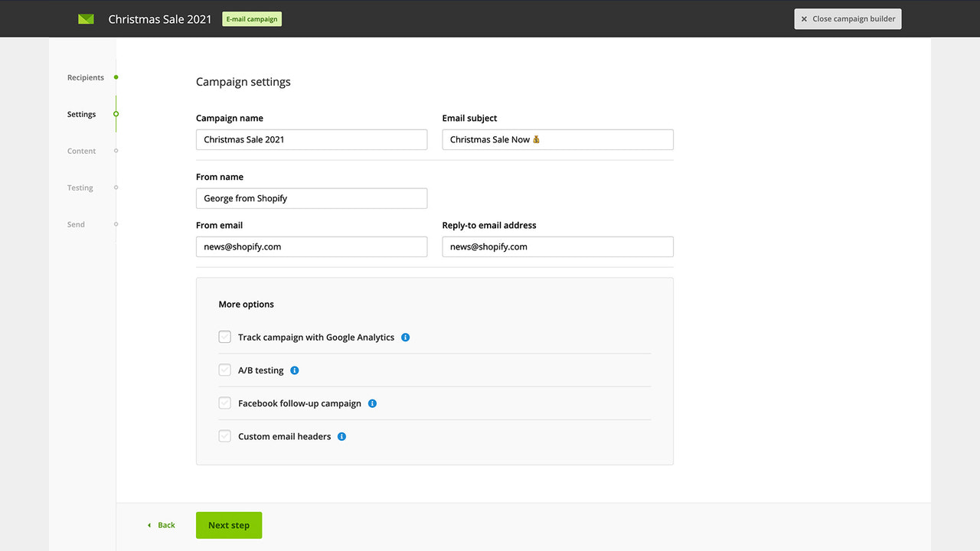This screenshot has height=551, width=980.
Task: Select the Recipients step in sidebar
Action: pyautogui.click(x=86, y=77)
